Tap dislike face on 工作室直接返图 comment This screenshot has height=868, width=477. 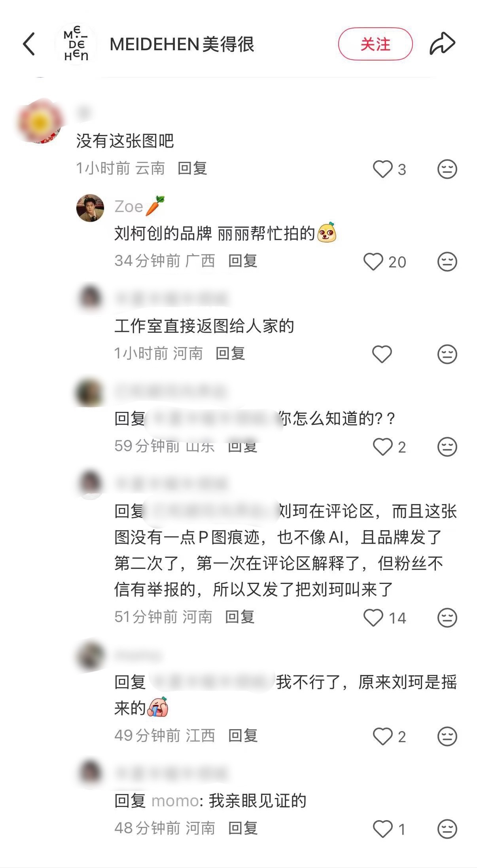click(447, 354)
